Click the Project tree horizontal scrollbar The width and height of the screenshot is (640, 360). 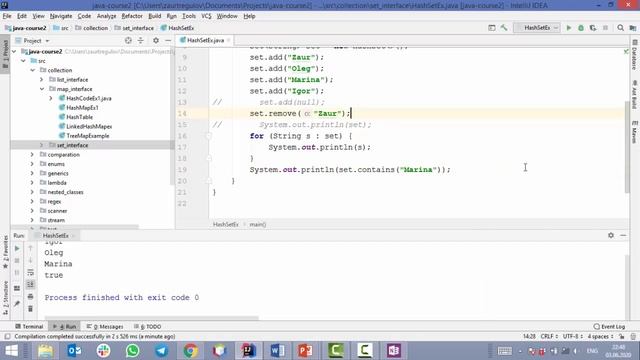coord(74,227)
